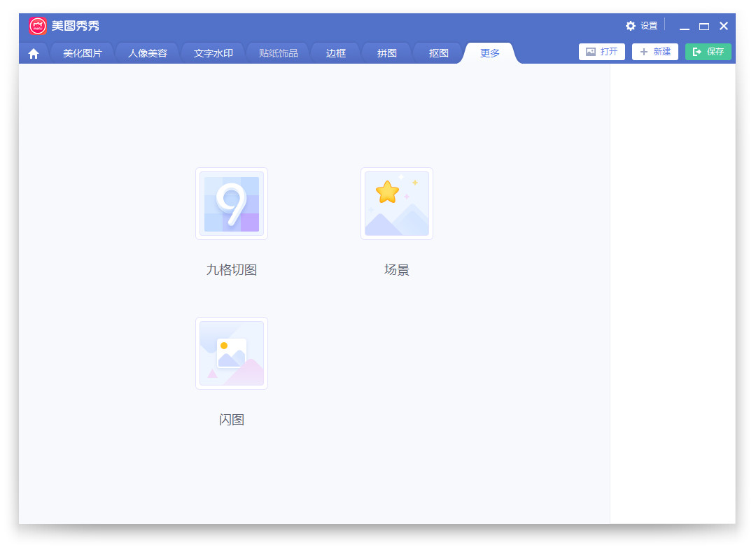Go to the 边框 tab
756x559 pixels.
336,53
